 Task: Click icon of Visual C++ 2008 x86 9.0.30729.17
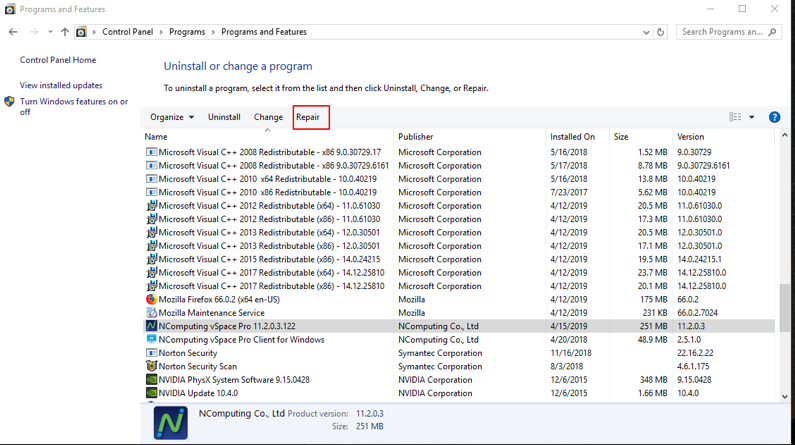(151, 152)
